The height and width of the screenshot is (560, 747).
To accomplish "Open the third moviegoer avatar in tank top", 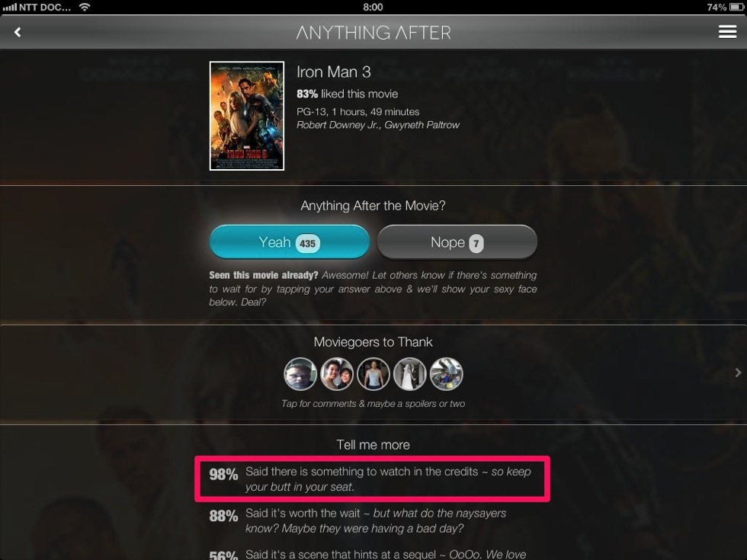I will [x=373, y=374].
